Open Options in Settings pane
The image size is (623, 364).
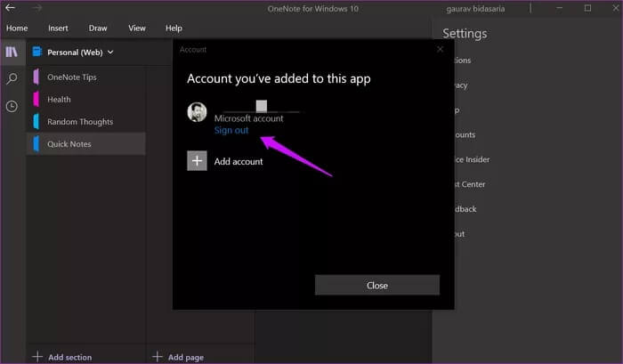[x=463, y=61]
